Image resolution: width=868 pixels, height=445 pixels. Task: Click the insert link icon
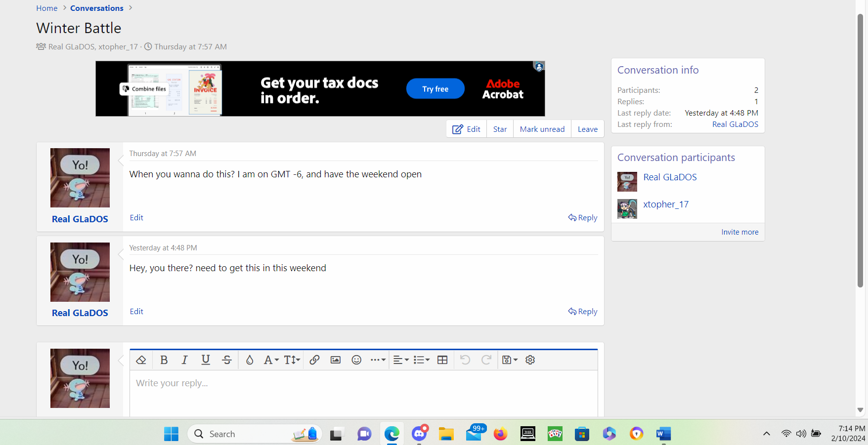click(314, 360)
